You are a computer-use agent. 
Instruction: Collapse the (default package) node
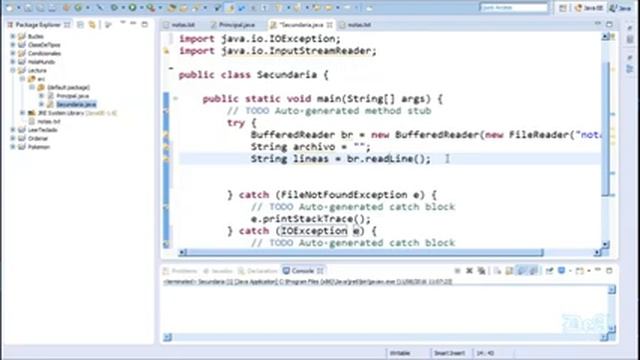pyautogui.click(x=32, y=87)
